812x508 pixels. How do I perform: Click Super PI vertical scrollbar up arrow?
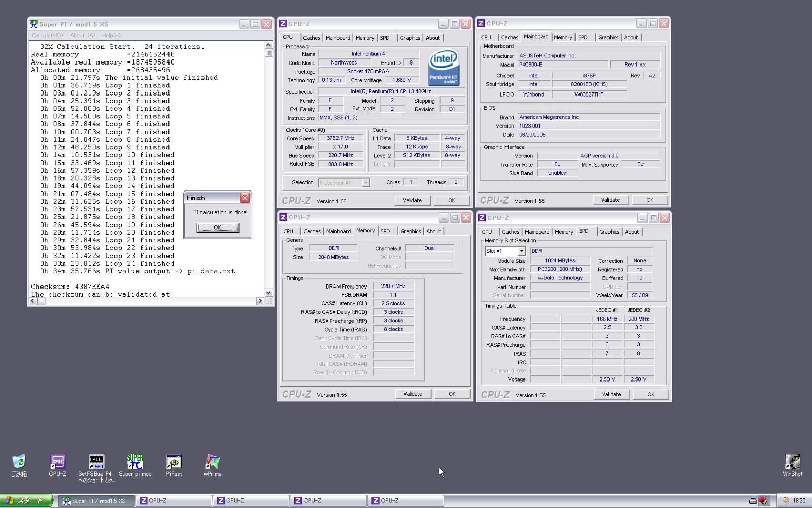[268, 45]
